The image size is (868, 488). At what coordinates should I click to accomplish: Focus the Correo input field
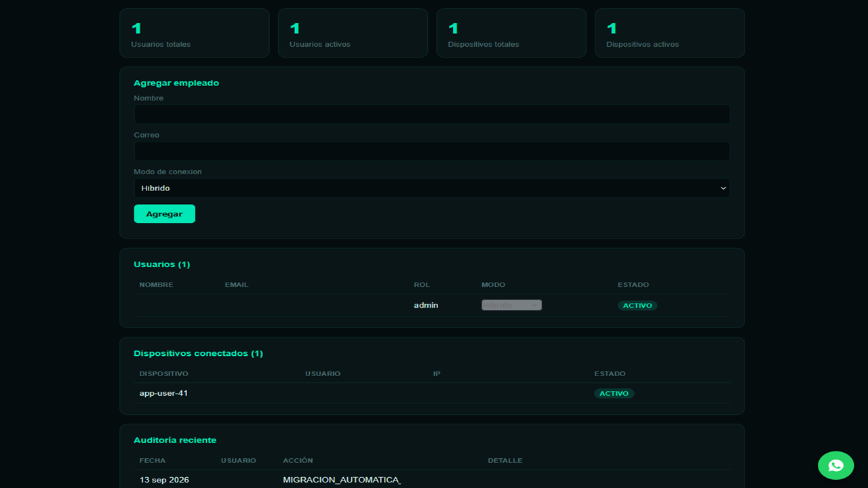(432, 151)
